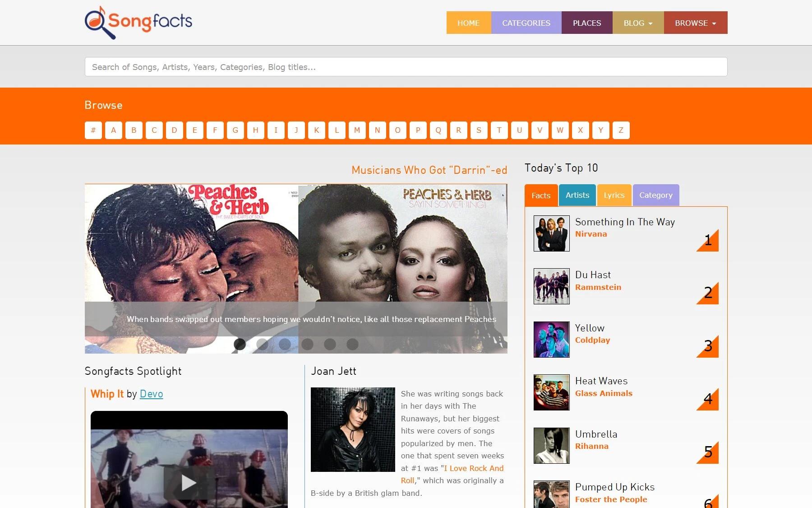Open the Category tab in Top 10
Image resolution: width=812 pixels, height=508 pixels.
[x=655, y=195]
